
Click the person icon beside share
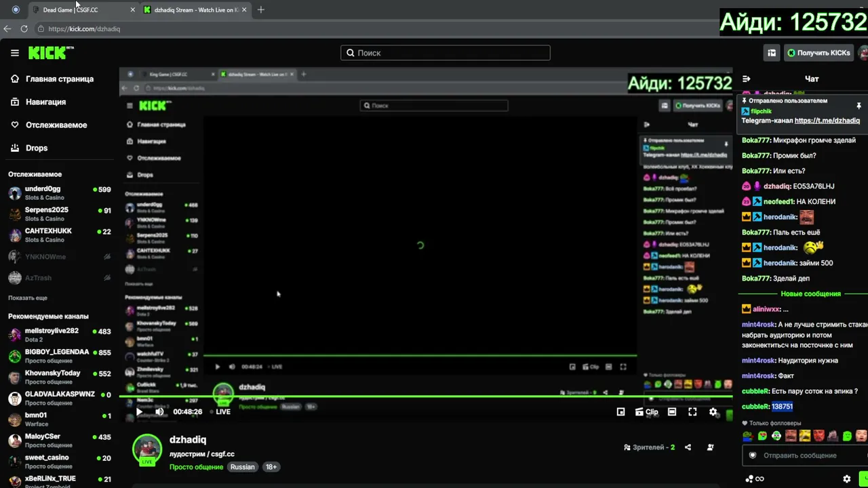pyautogui.click(x=710, y=447)
